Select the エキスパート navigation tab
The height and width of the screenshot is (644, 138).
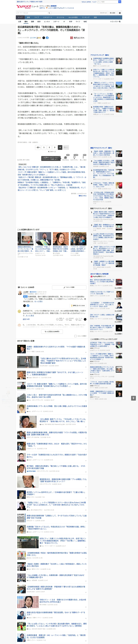tap(48, 17)
